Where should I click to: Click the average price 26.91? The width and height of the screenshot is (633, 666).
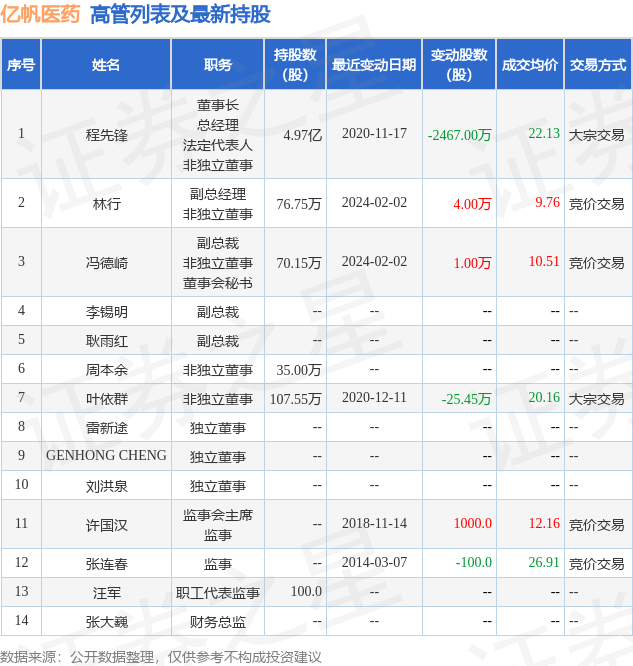[x=544, y=562]
